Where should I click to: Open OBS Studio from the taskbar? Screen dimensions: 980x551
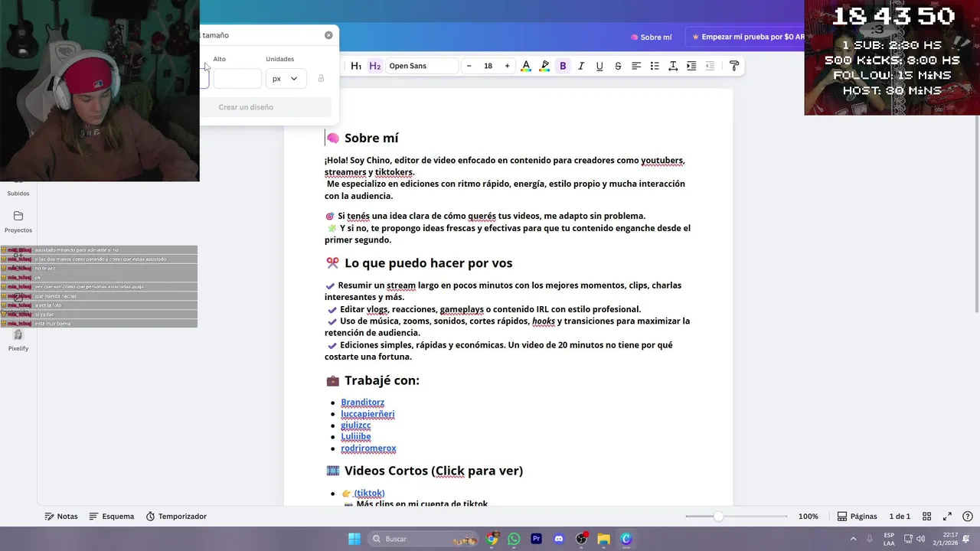click(581, 539)
